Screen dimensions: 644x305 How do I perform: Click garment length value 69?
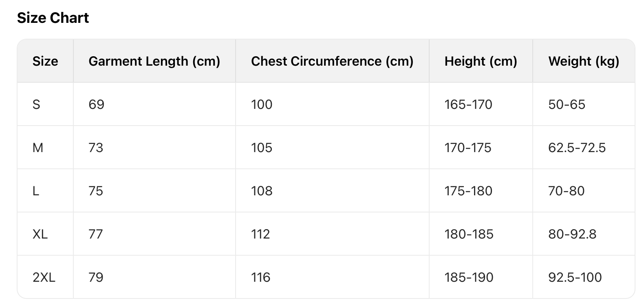pyautogui.click(x=96, y=104)
